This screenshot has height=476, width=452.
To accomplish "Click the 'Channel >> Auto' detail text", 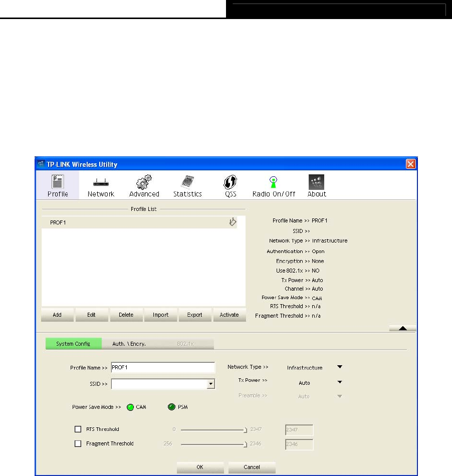I will click(304, 289).
